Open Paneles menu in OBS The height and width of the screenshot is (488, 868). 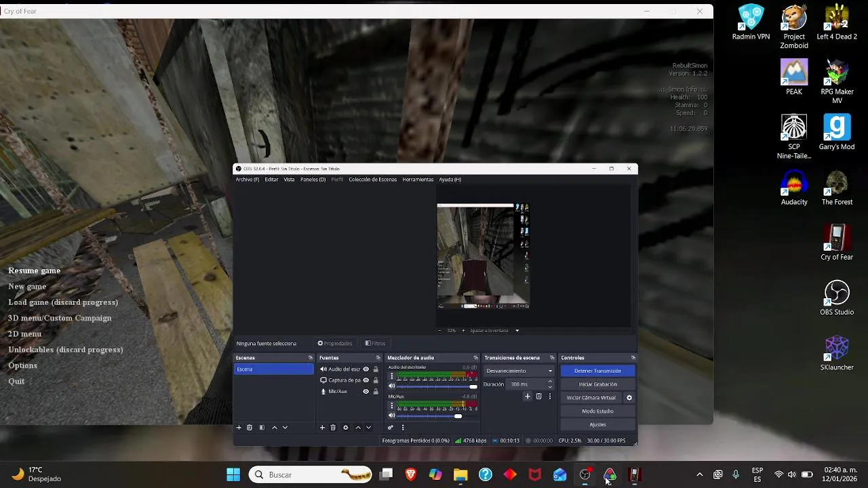(313, 180)
